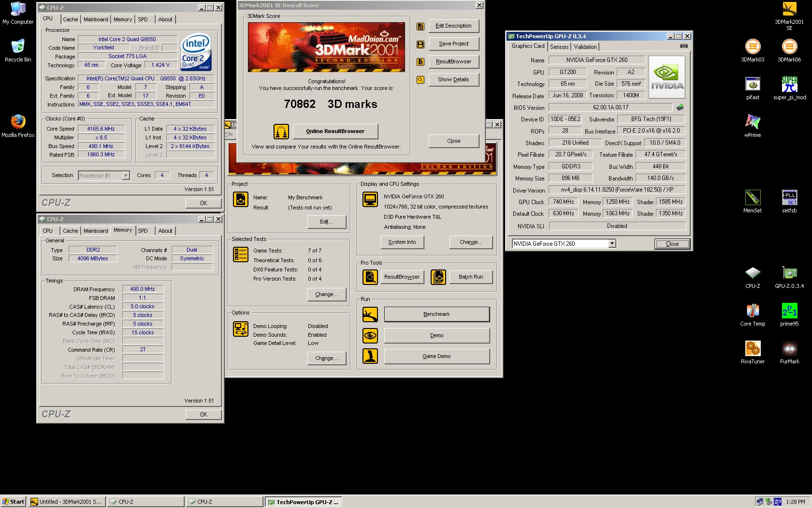Viewport: 812px width, 508px height.
Task: Click OK in the top CPU-Z window
Action: (203, 203)
